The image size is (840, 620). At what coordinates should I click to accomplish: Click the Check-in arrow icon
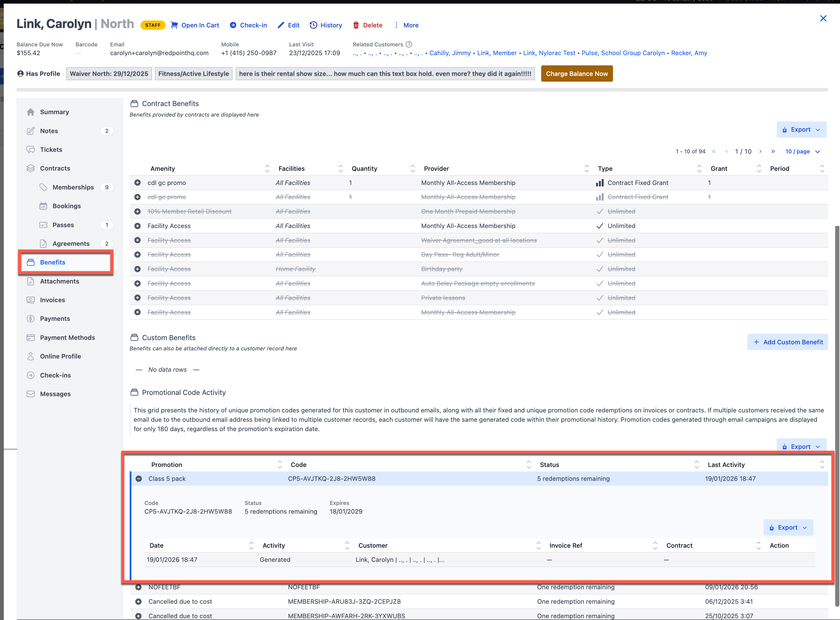(233, 25)
